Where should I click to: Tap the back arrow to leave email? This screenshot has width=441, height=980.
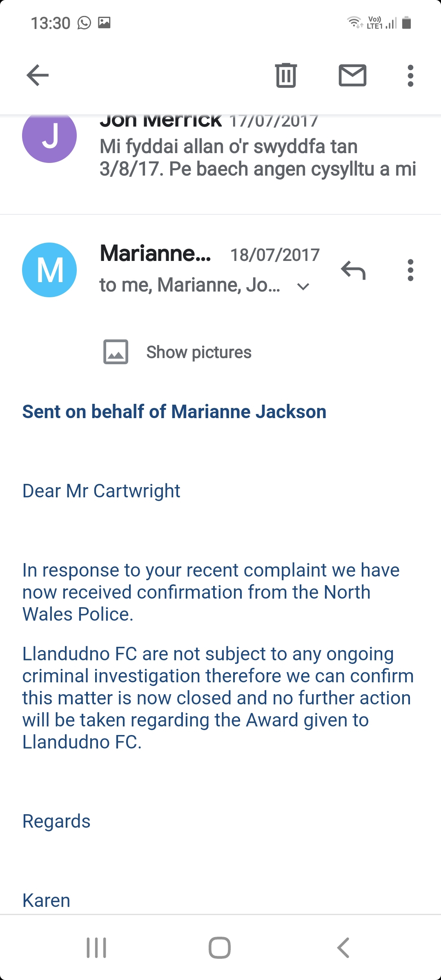click(x=38, y=75)
